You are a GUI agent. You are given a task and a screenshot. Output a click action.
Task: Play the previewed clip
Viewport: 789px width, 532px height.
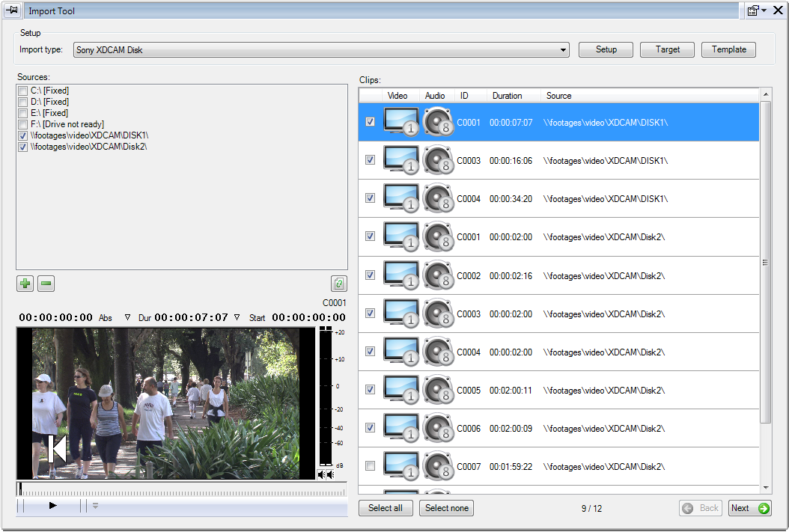[x=52, y=505]
